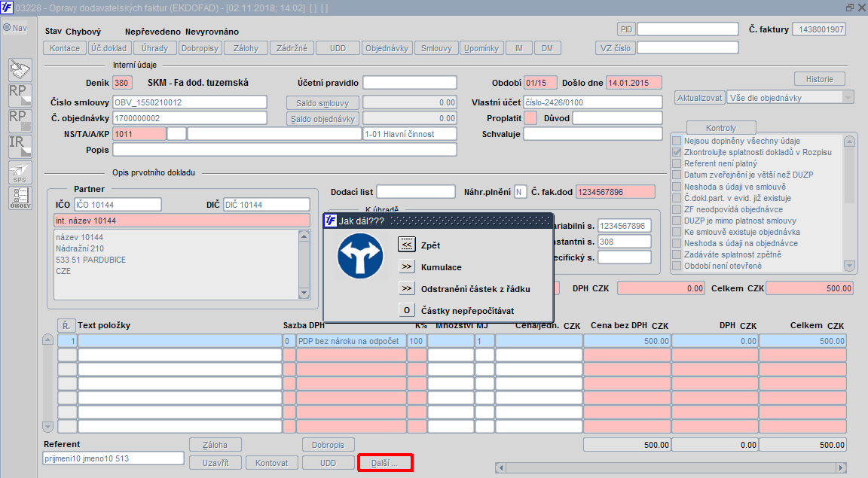Click the Částky nepřepočítávat O button

click(407, 310)
